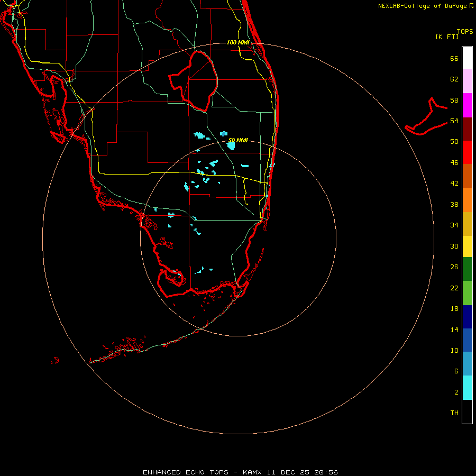Image resolution: width=476 pixels, height=476 pixels.
Task: Click Lake Okeechobee outline on the map
Action: tap(195, 81)
